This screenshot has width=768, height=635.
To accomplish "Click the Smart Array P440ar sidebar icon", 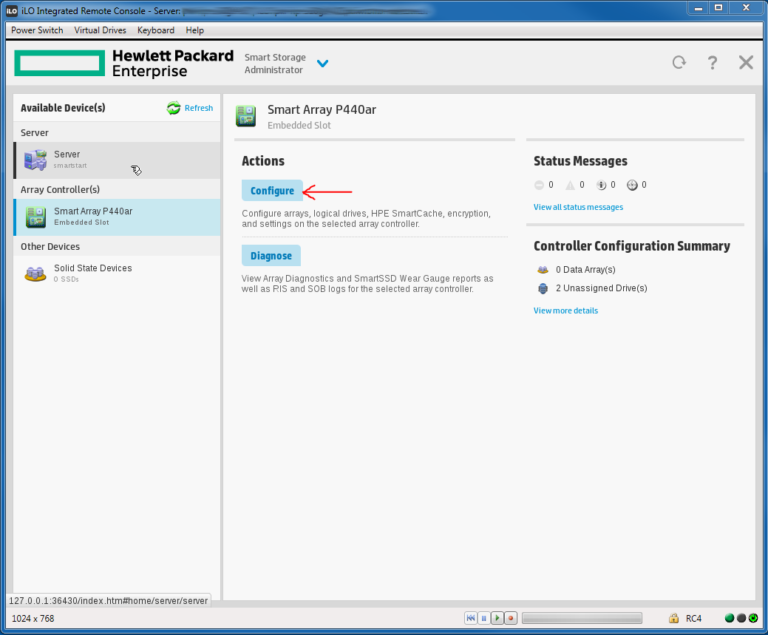I will (x=36, y=217).
